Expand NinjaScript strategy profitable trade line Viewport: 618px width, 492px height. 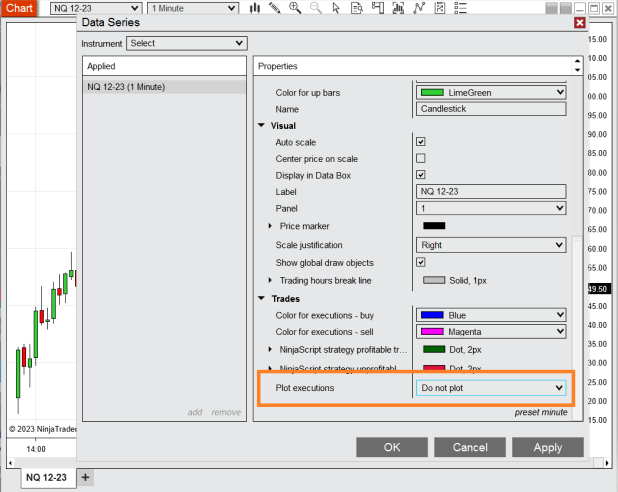pyautogui.click(x=270, y=349)
